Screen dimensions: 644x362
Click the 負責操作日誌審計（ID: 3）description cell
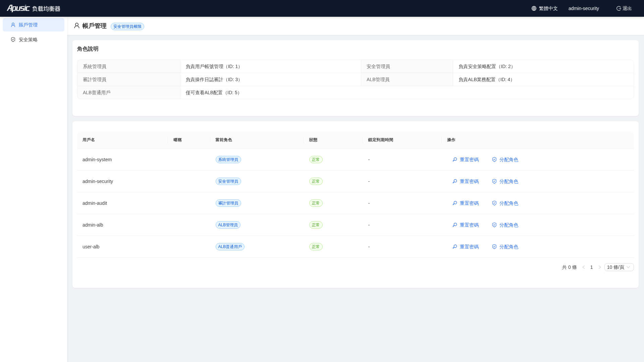271,79
